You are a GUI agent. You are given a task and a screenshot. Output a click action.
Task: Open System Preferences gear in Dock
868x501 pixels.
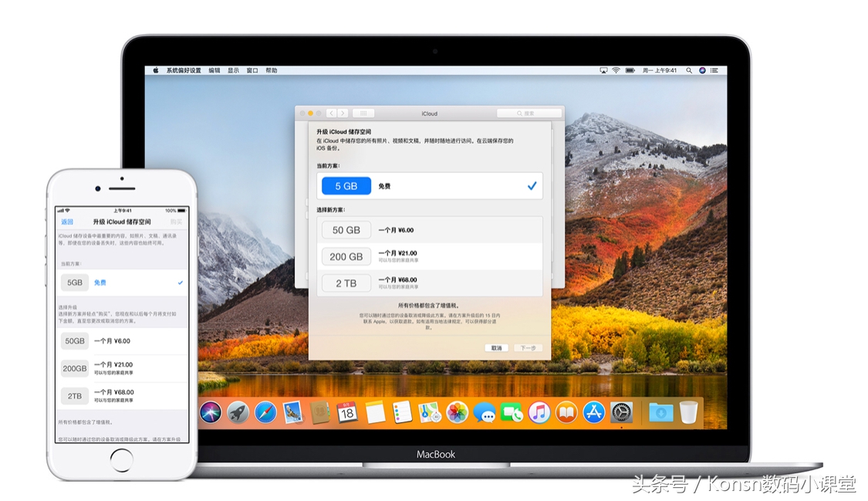point(621,412)
